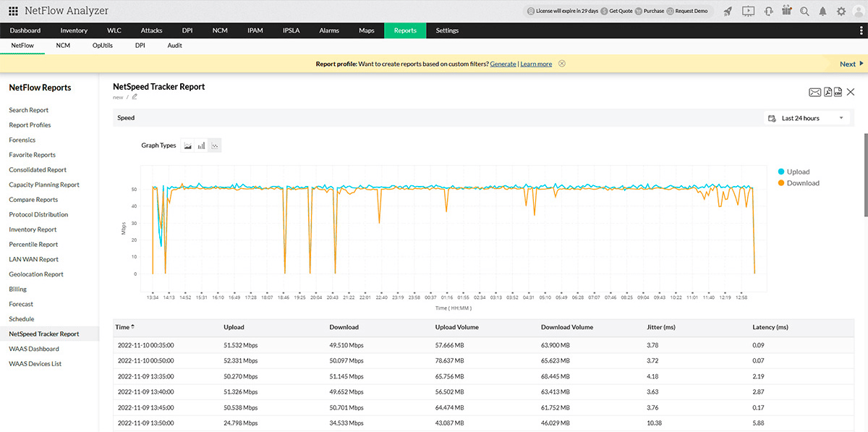
Task: Select the area graph type
Action: pos(187,145)
